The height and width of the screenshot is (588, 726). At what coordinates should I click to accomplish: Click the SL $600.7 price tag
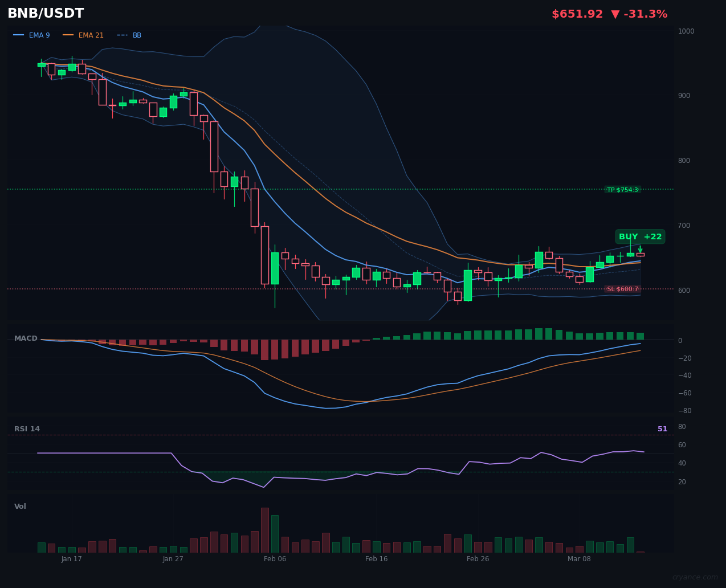623,289
